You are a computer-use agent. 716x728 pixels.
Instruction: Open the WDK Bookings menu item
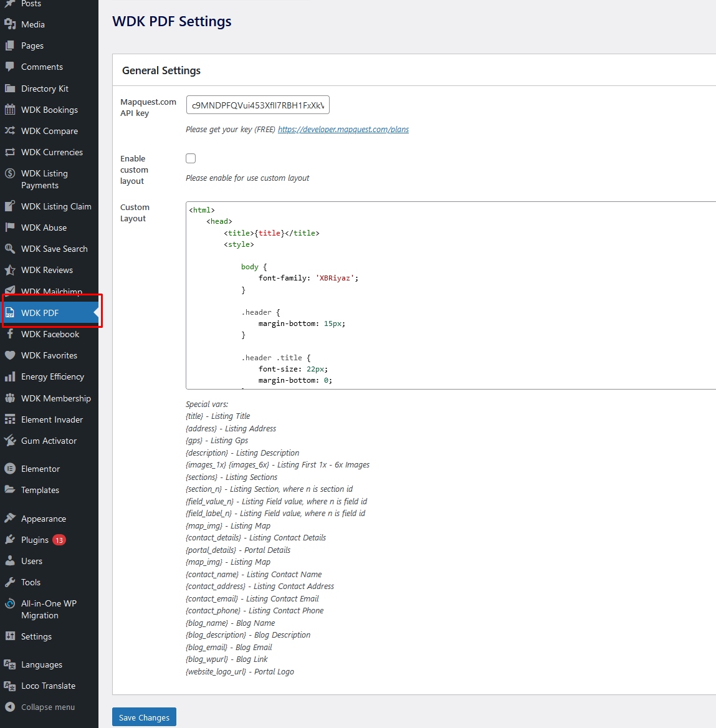click(49, 110)
